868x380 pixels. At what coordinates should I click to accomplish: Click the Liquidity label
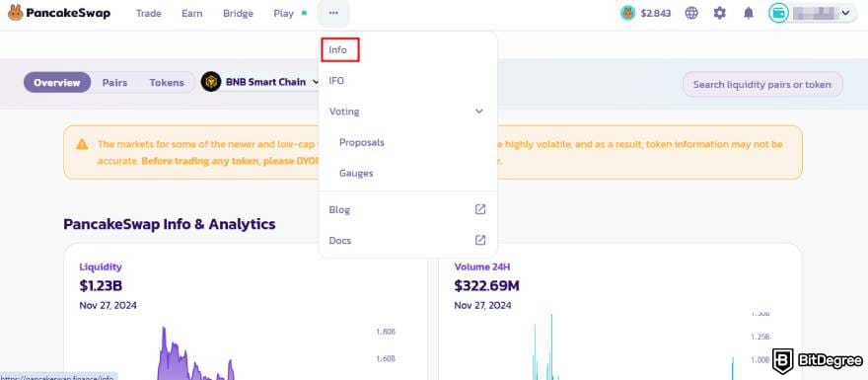click(101, 267)
